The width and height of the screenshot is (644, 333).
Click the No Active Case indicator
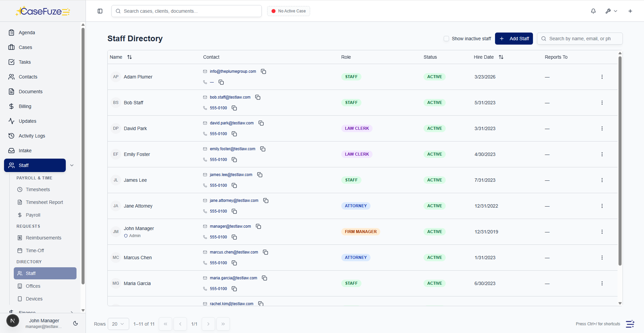pos(289,11)
